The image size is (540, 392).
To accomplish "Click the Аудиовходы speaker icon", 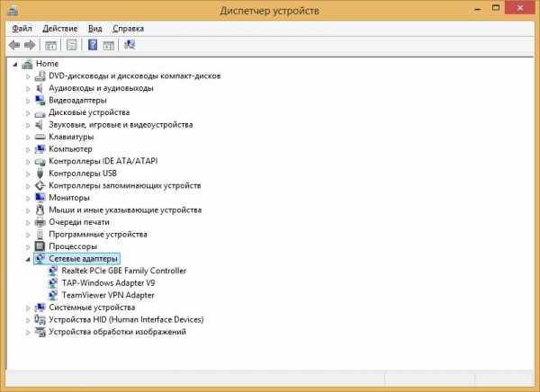I will pyautogui.click(x=40, y=88).
